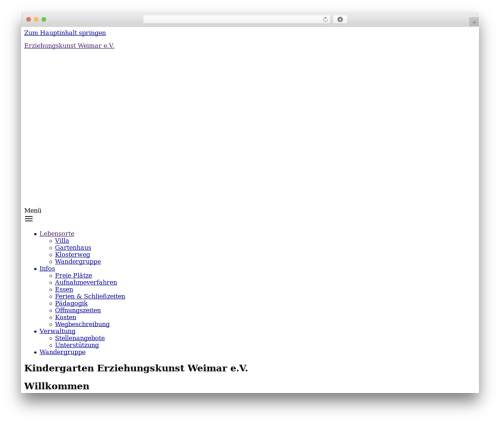The image size is (500, 423).
Task: Open the Gartenhaus link
Action: pos(73,248)
